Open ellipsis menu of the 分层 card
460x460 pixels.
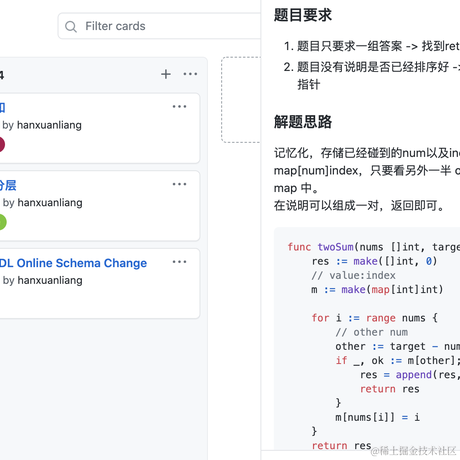tap(179, 184)
